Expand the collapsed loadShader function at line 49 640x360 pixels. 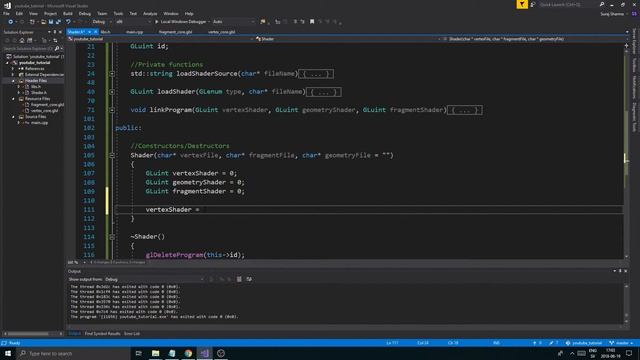[x=112, y=92]
